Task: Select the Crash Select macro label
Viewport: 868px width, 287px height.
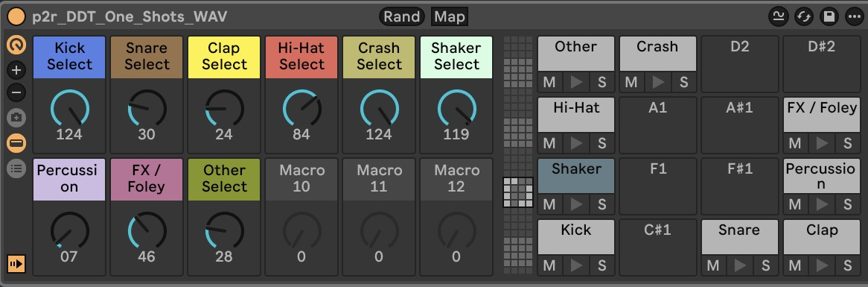Action: coord(379,57)
